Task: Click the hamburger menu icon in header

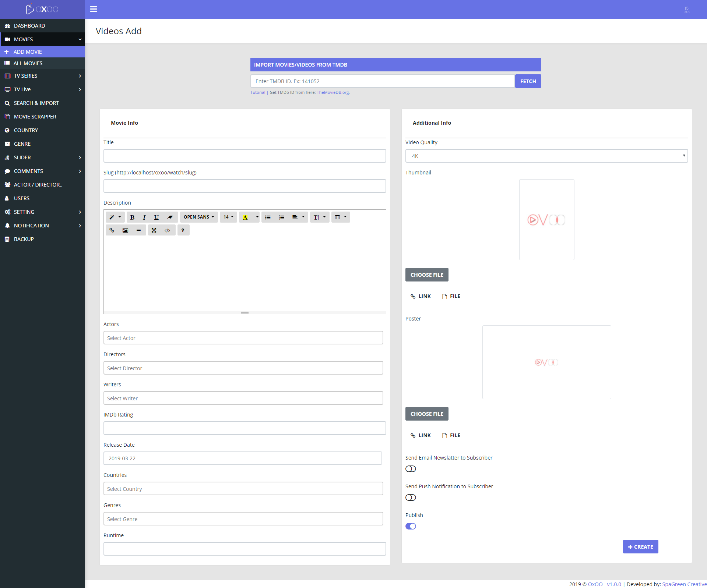Action: point(94,9)
